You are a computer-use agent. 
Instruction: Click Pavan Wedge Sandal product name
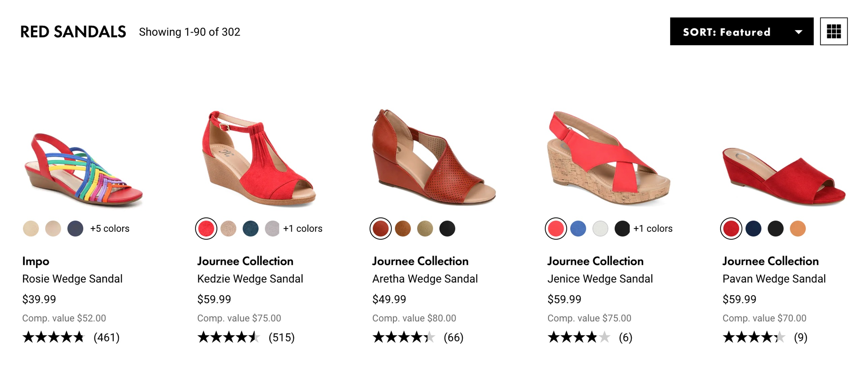[774, 279]
